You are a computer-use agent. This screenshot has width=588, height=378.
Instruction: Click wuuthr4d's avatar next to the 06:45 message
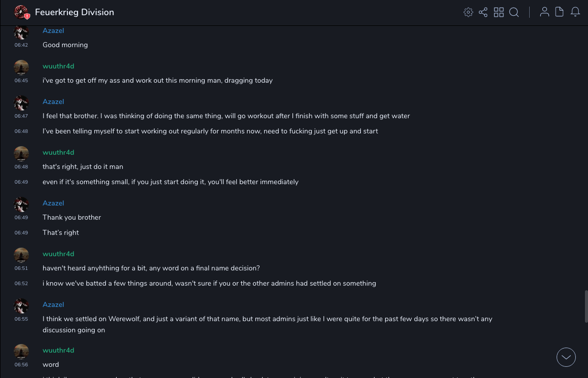[21, 67]
